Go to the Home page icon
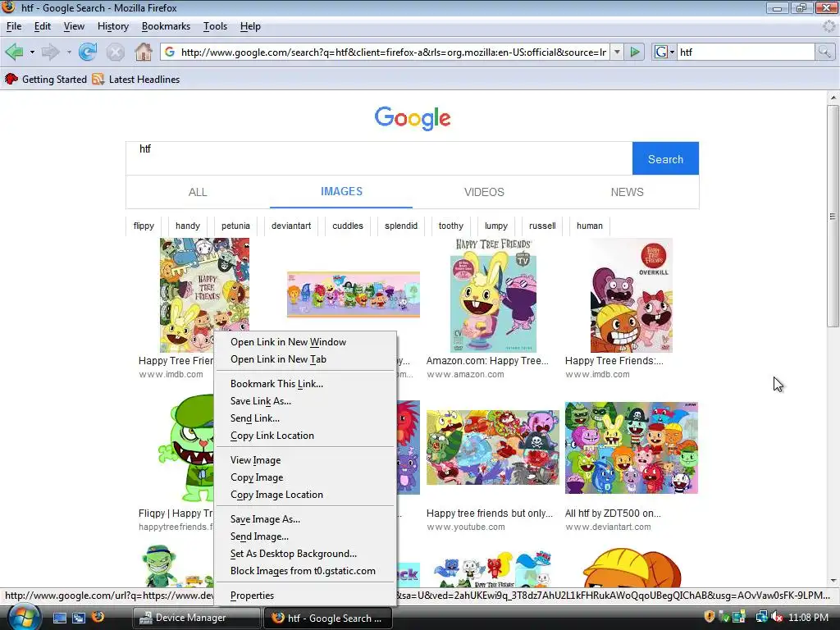 143,52
